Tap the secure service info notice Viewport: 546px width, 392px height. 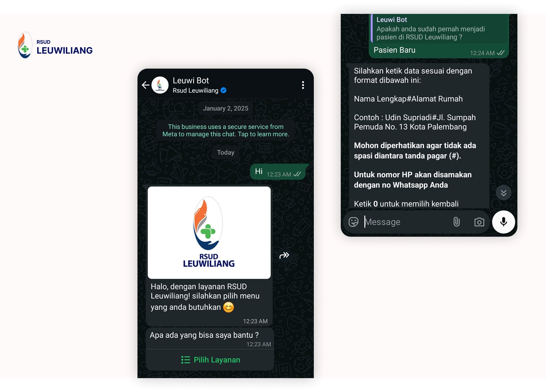[x=226, y=130]
